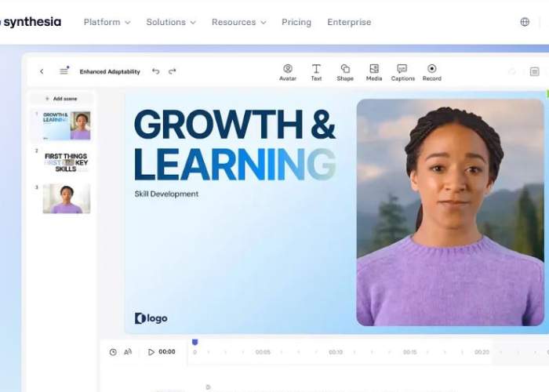Open the Media tool

(x=374, y=72)
